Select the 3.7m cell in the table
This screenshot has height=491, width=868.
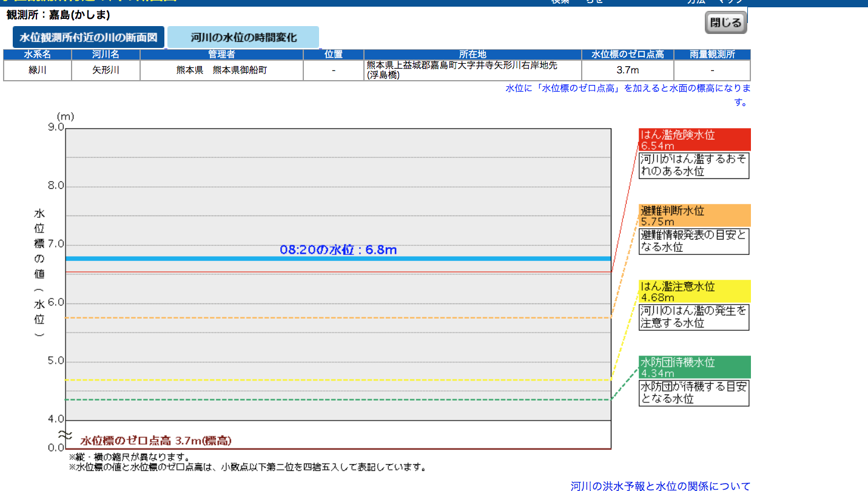click(627, 70)
